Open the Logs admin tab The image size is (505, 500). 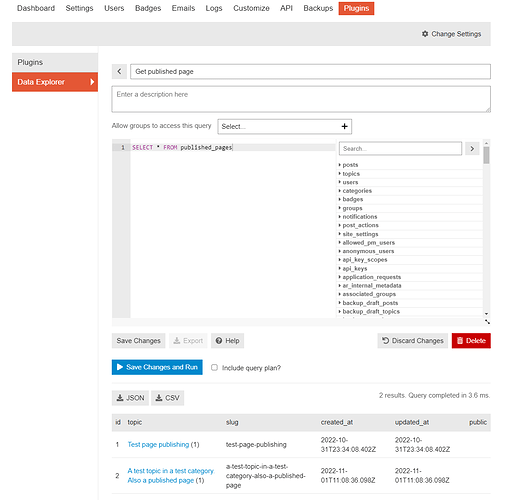(214, 8)
